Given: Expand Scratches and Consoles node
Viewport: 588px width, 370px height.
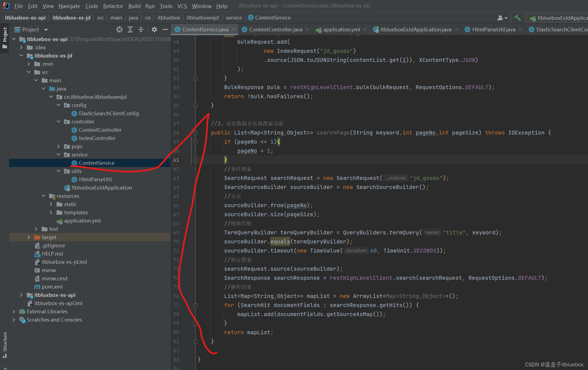Looking at the screenshot, I should tap(14, 320).
